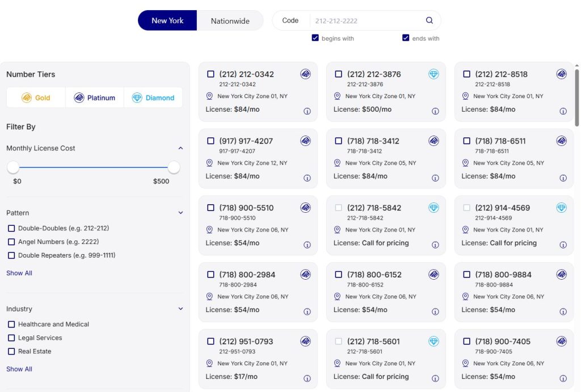Open info icon for (917) 917-4207
The image size is (581, 392).
pyautogui.click(x=307, y=178)
